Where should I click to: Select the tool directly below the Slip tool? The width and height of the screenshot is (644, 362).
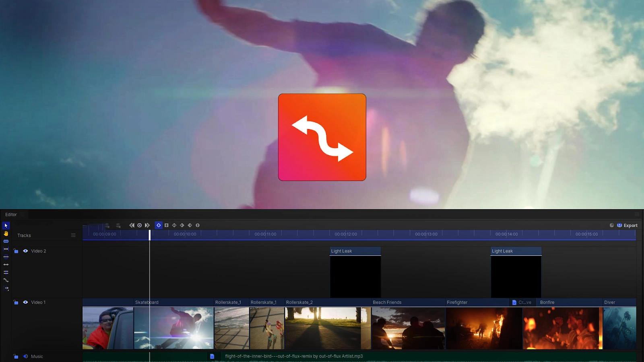[x=6, y=257]
